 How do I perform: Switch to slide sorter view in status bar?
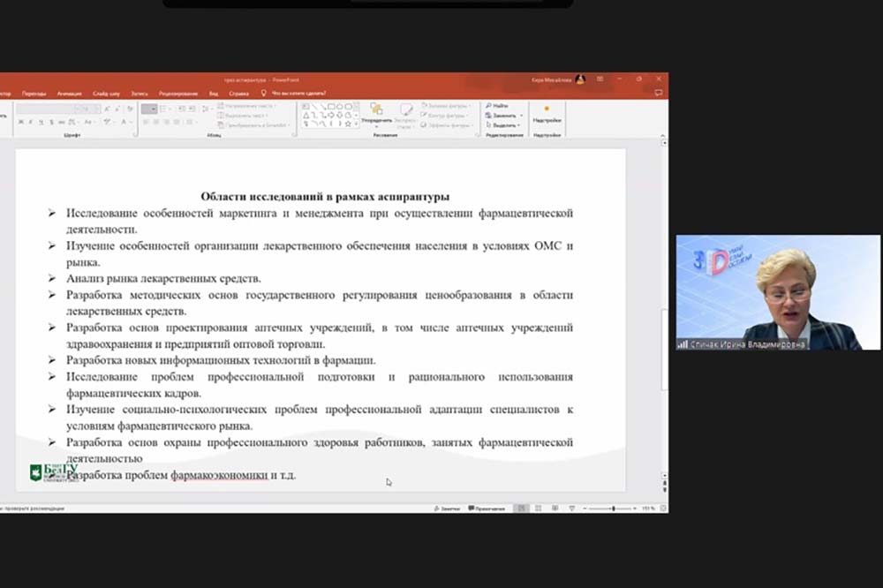click(x=536, y=509)
